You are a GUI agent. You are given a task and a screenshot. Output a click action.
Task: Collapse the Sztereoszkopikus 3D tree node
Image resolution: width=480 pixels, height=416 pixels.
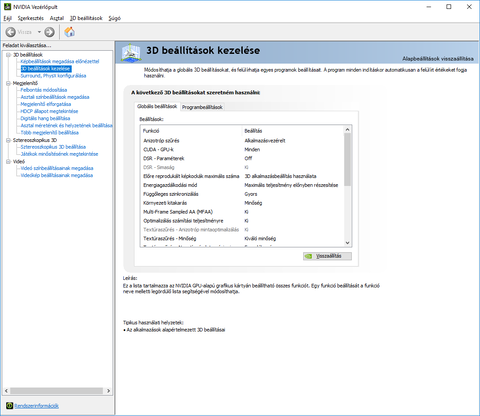[8, 140]
